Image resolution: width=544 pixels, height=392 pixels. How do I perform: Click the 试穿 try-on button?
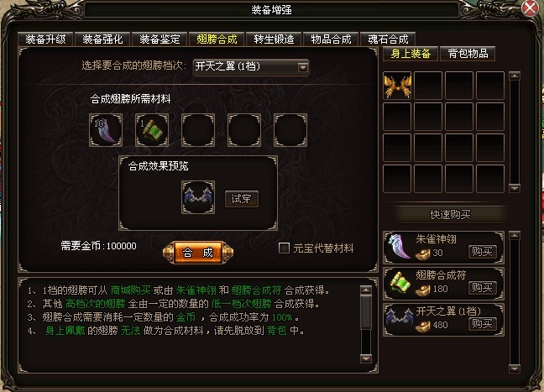coord(242,199)
